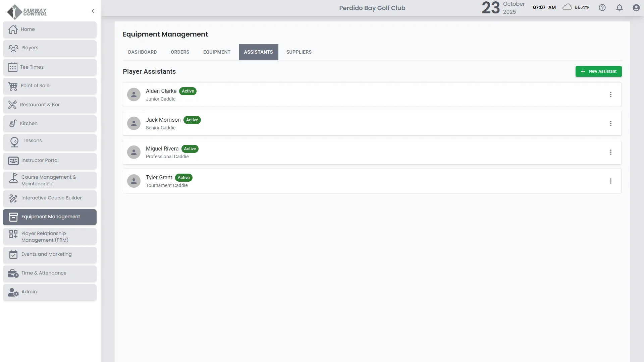Viewport: 644px width, 362px height.
Task: Open options menu for Tyler Grant
Action: click(x=610, y=181)
